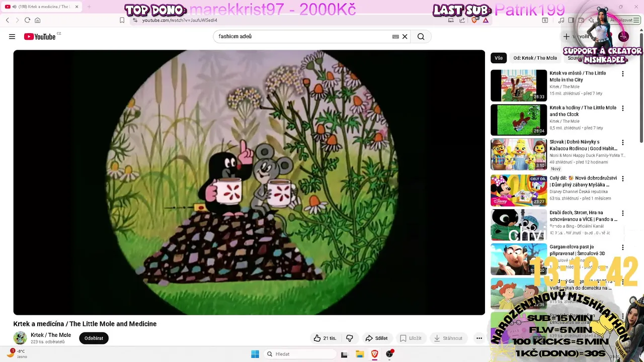Viewport: 644px width, 362px height.
Task: Open 'Celý díl' Minnie Mouse video thumbnail
Action: coord(519,191)
